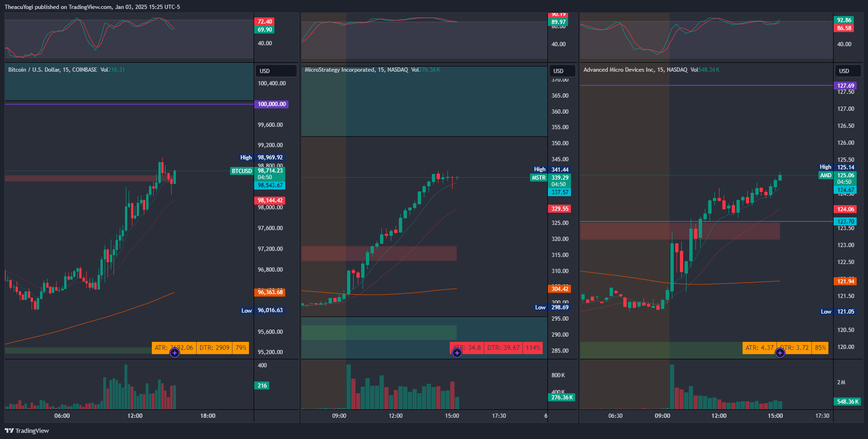
Task: Open USD currency selector on Bitcoin chart
Action: tap(276, 71)
